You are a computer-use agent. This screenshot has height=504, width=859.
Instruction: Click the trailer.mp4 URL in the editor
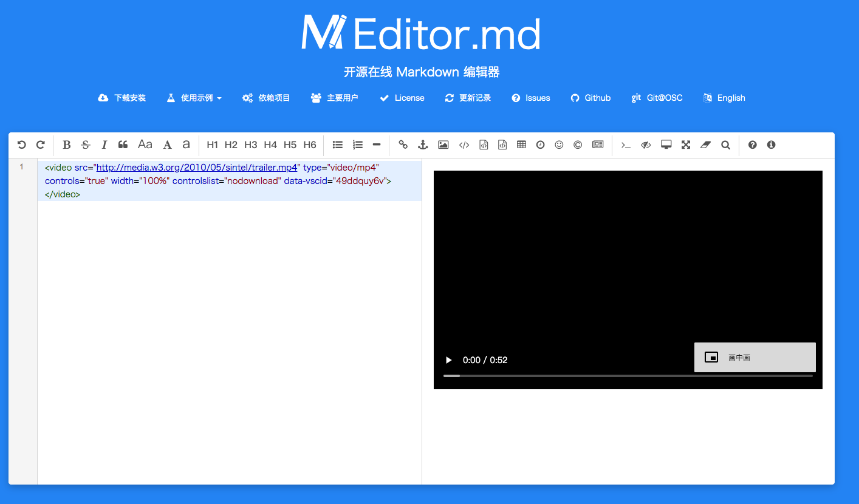196,167
